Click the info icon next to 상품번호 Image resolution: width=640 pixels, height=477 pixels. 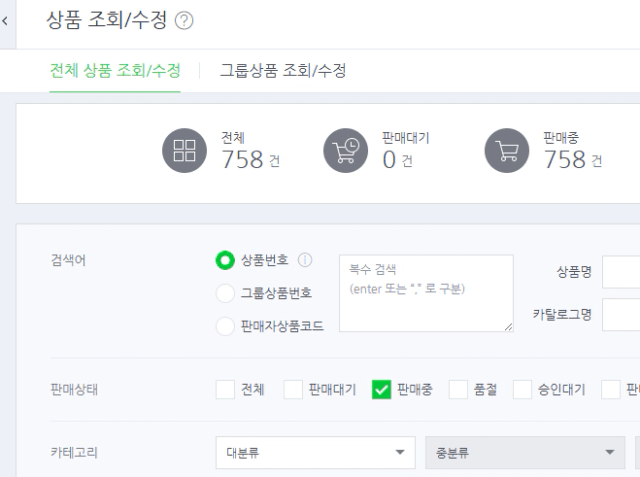click(304, 260)
